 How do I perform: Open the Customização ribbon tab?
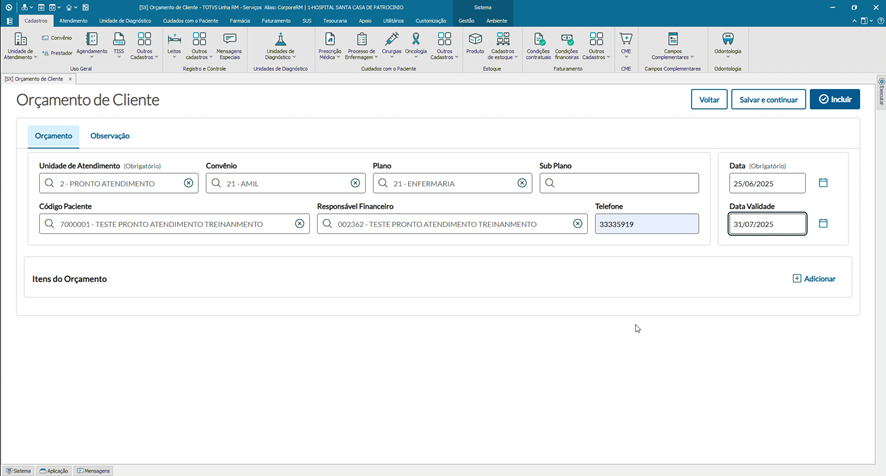click(431, 21)
